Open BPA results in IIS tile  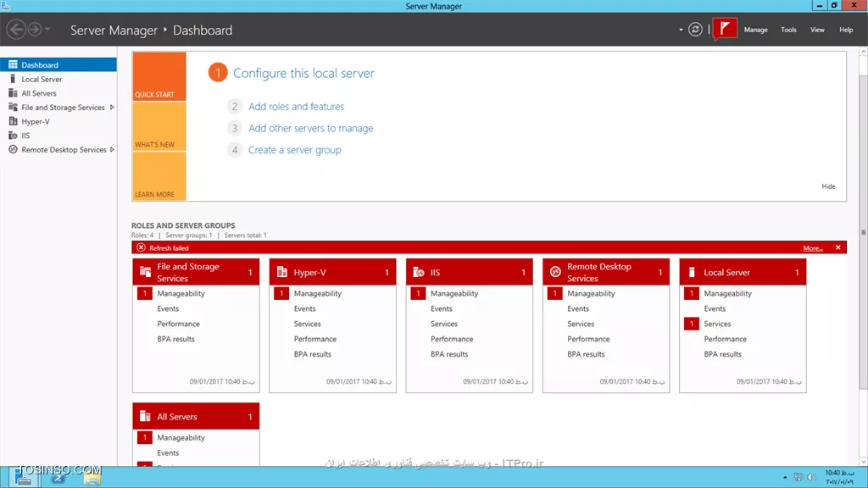click(449, 354)
